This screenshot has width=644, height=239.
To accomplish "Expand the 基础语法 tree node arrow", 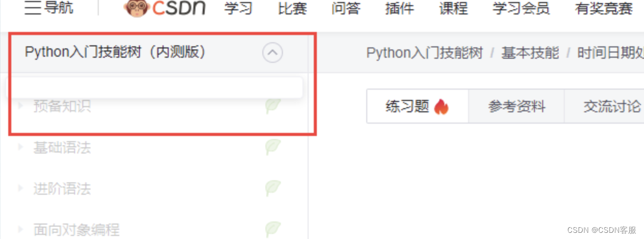I will (21, 147).
